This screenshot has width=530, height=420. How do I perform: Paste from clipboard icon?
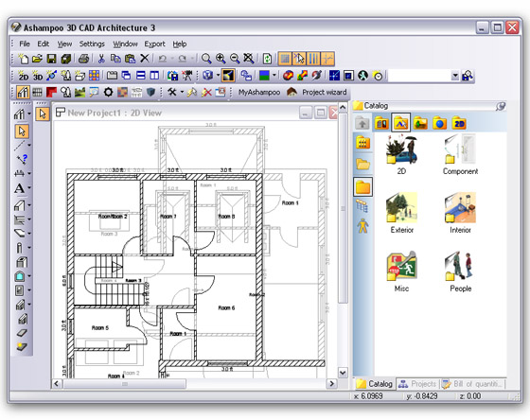point(131,59)
